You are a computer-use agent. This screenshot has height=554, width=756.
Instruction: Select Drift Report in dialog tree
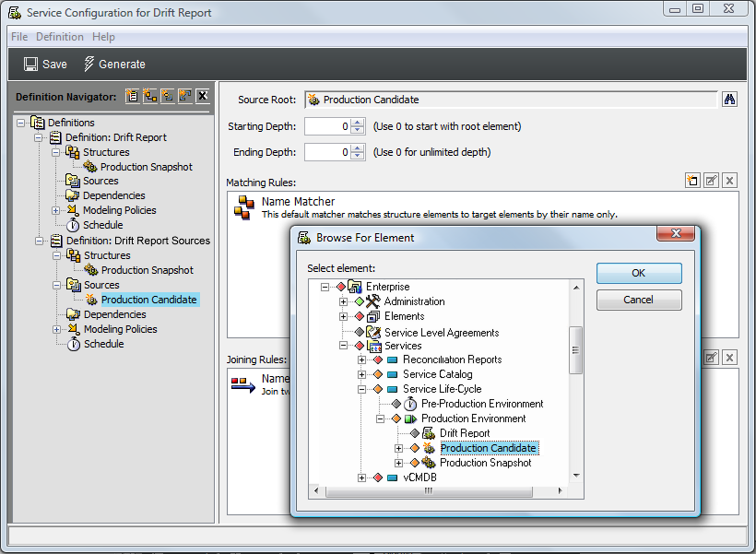(465, 433)
